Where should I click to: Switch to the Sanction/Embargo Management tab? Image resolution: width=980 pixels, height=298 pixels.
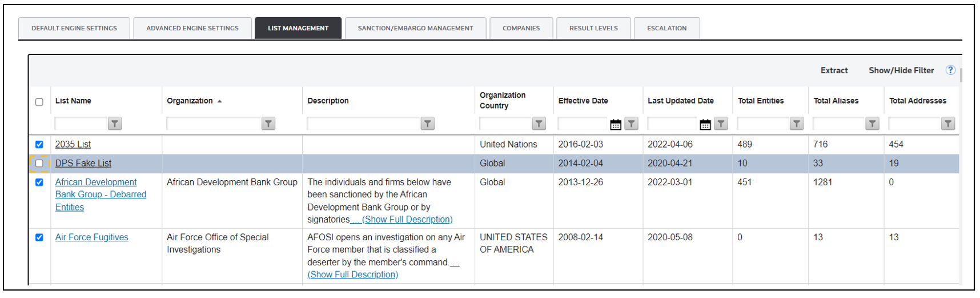[x=415, y=28]
